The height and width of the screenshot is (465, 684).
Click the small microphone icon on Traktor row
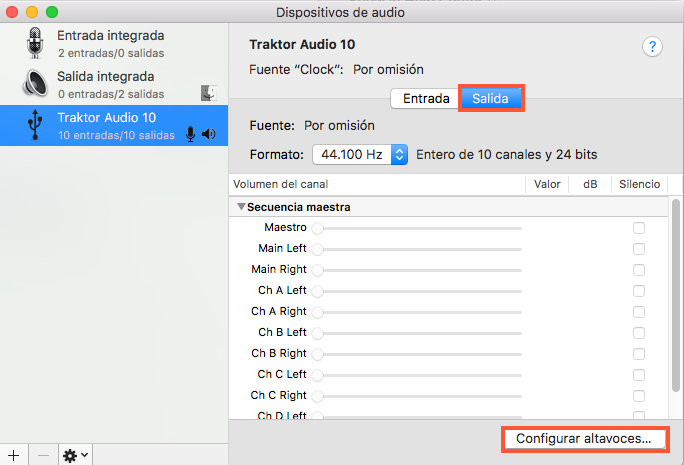(190, 134)
